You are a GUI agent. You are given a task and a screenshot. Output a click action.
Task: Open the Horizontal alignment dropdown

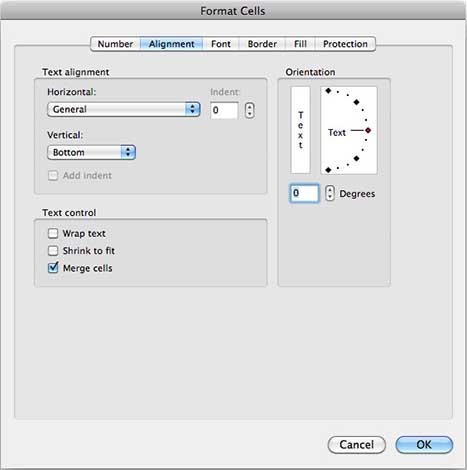click(x=124, y=109)
